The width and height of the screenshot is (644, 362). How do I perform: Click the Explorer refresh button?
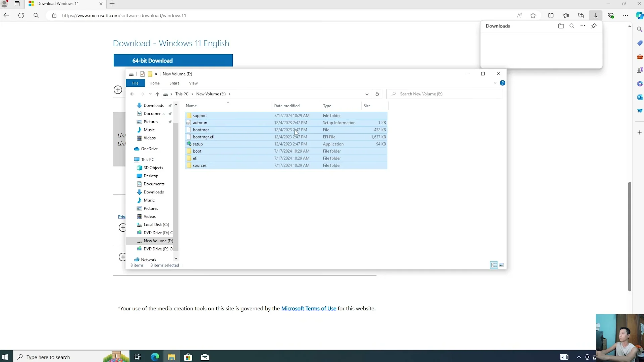coord(377,94)
